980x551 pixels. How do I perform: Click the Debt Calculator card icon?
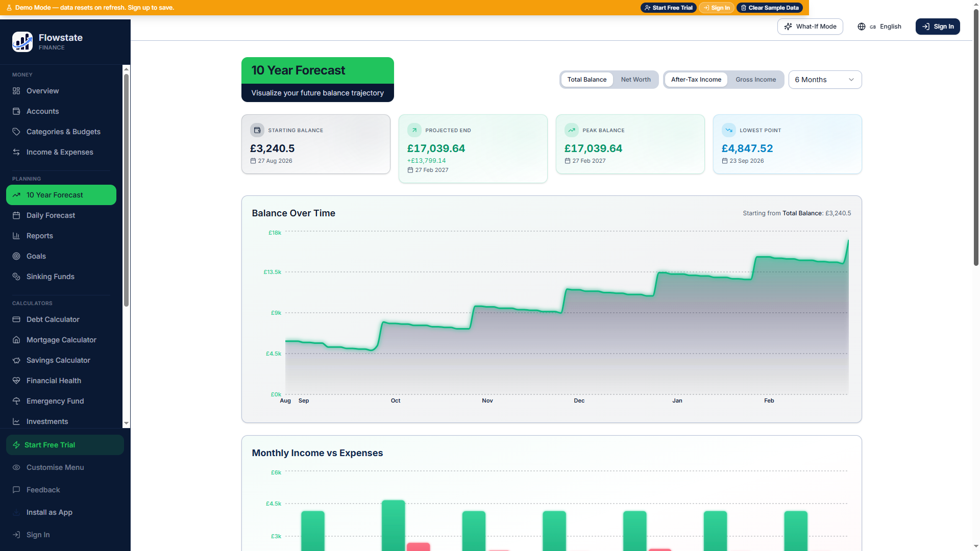coord(16,319)
